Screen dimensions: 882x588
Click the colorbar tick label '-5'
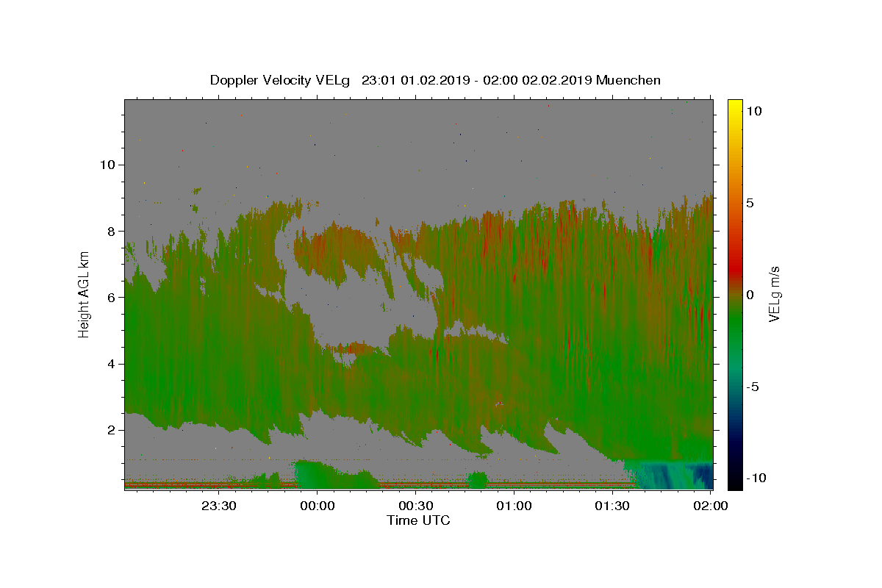point(753,387)
